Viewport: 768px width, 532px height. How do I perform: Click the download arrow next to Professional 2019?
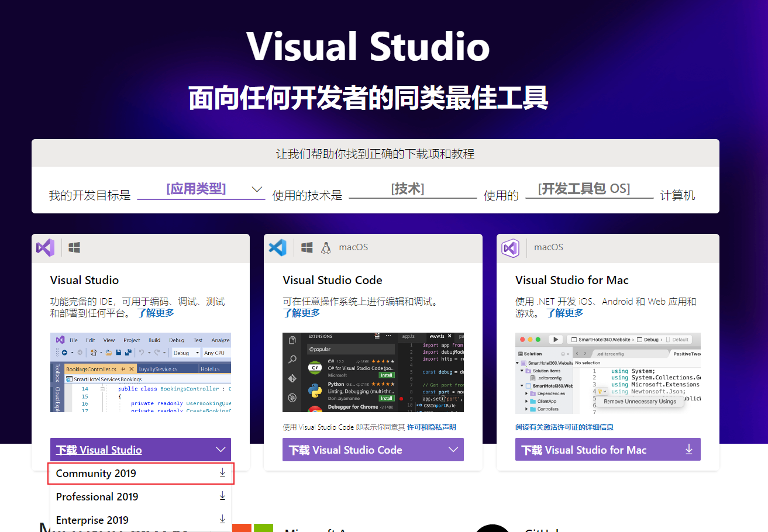coord(222,495)
